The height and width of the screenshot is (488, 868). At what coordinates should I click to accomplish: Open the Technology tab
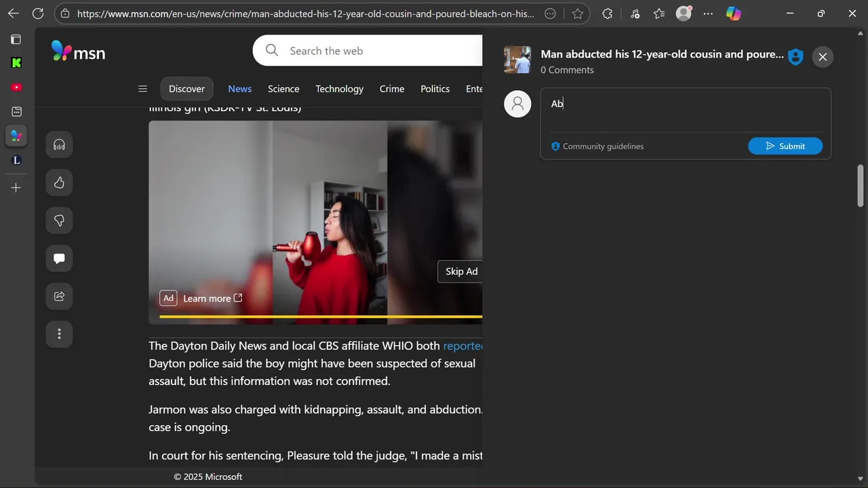pos(339,89)
